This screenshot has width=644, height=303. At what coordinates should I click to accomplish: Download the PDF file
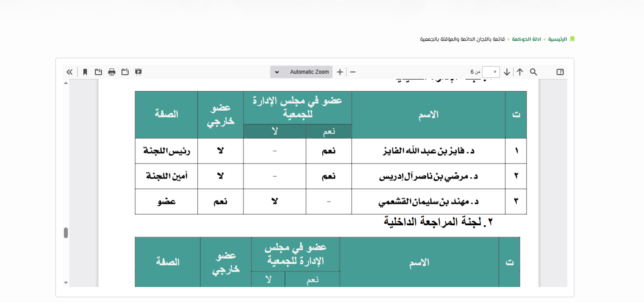pyautogui.click(x=98, y=72)
